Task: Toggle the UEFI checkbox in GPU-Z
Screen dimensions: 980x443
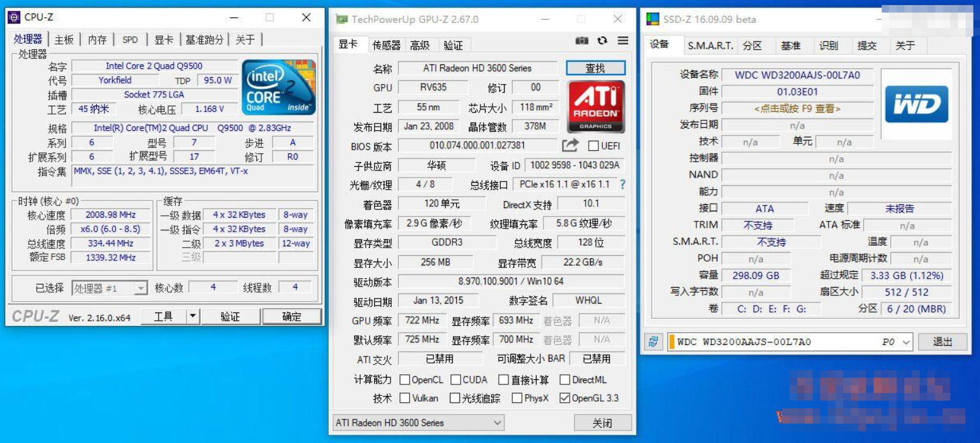Action: [593, 146]
